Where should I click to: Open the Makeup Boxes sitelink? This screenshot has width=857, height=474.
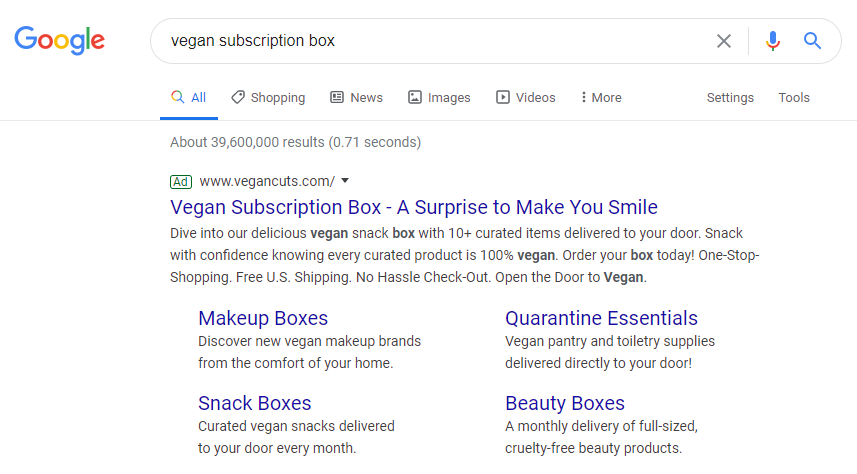tap(263, 318)
